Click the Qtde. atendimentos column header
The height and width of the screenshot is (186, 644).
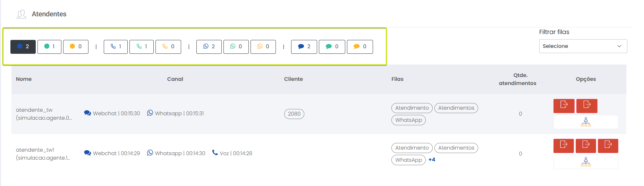point(518,79)
